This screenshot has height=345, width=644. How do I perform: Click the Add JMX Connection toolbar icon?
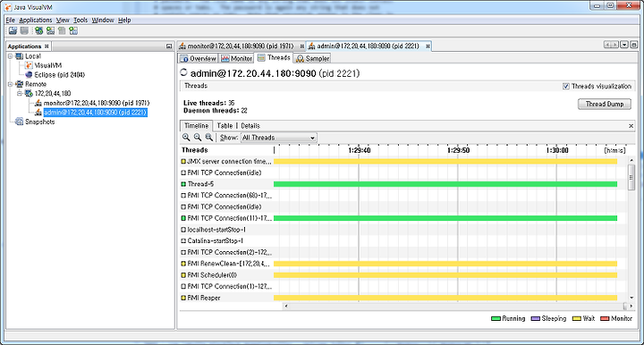pos(50,30)
